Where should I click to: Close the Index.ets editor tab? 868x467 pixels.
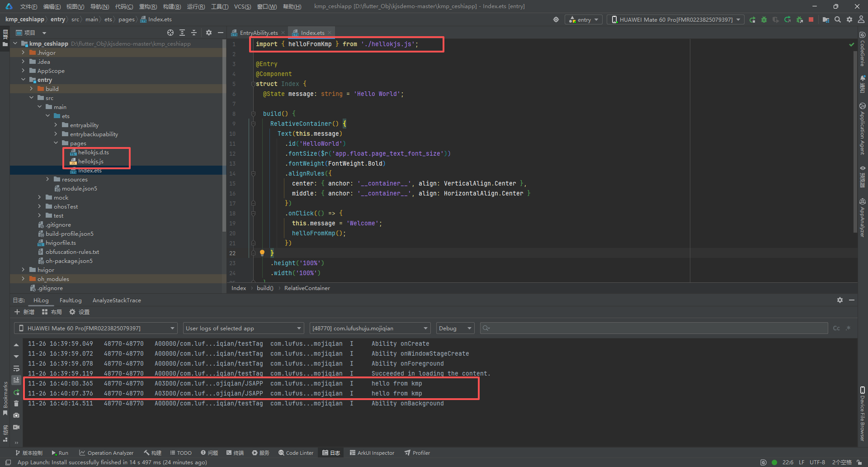[x=330, y=33]
